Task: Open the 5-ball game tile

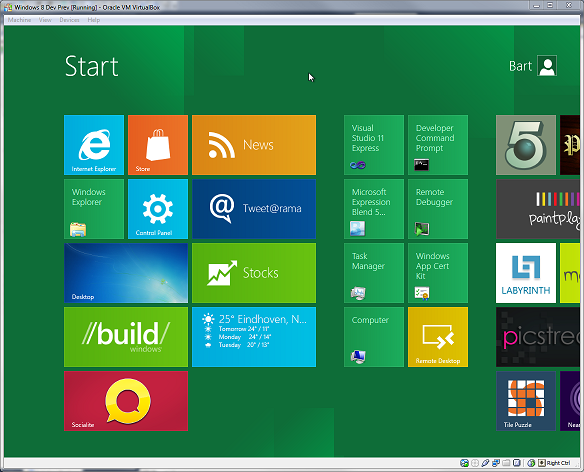Action: coord(526,145)
